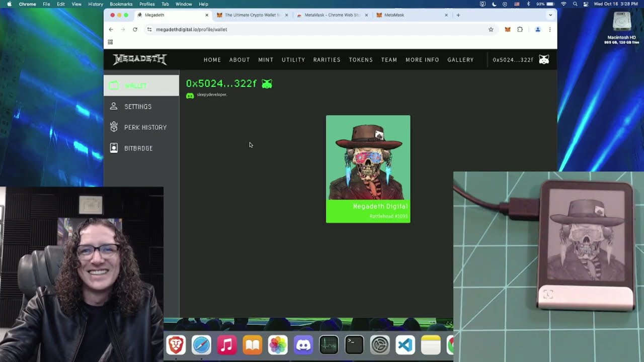
Task: Open Notes from the Dock
Action: (x=431, y=345)
